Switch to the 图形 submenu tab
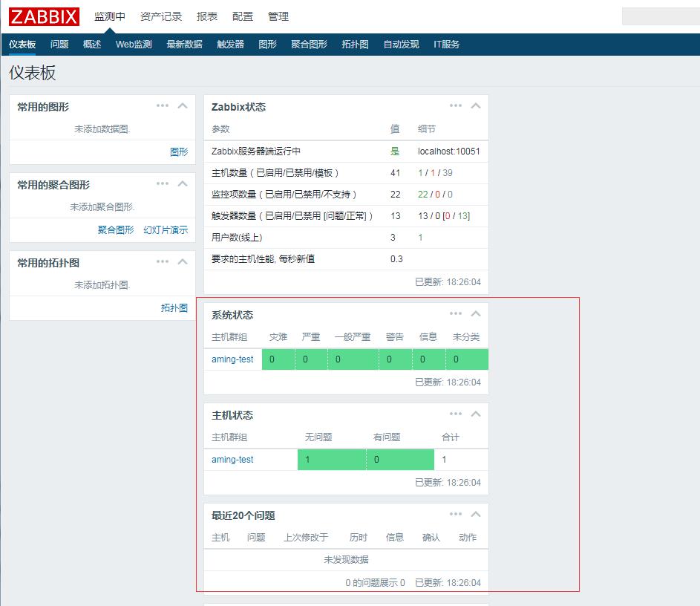The width and height of the screenshot is (700, 606). pyautogui.click(x=267, y=45)
